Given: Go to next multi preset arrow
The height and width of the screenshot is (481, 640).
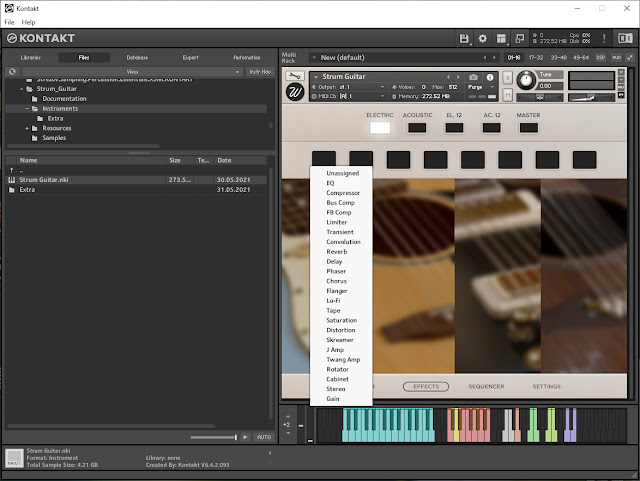Looking at the screenshot, I should click(494, 58).
